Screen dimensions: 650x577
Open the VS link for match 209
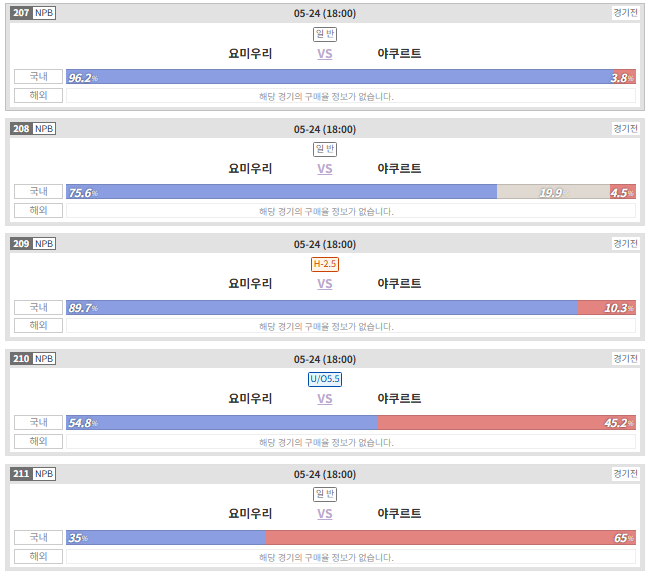(x=325, y=284)
